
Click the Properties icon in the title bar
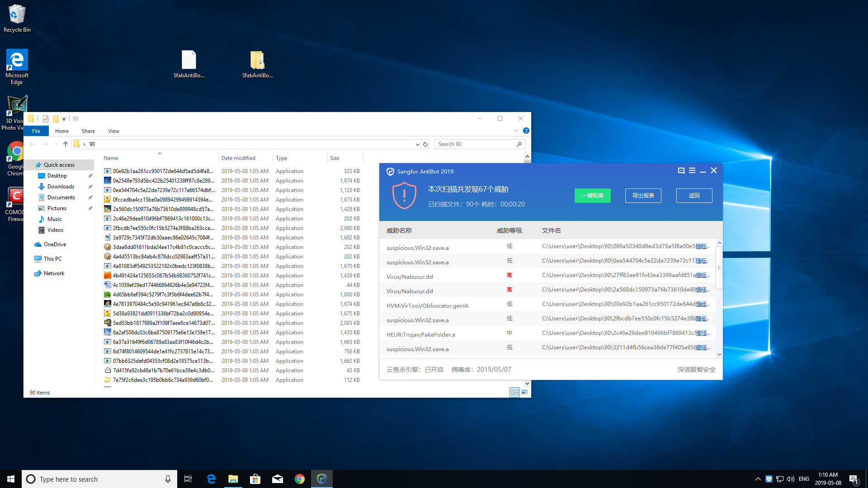pos(46,119)
